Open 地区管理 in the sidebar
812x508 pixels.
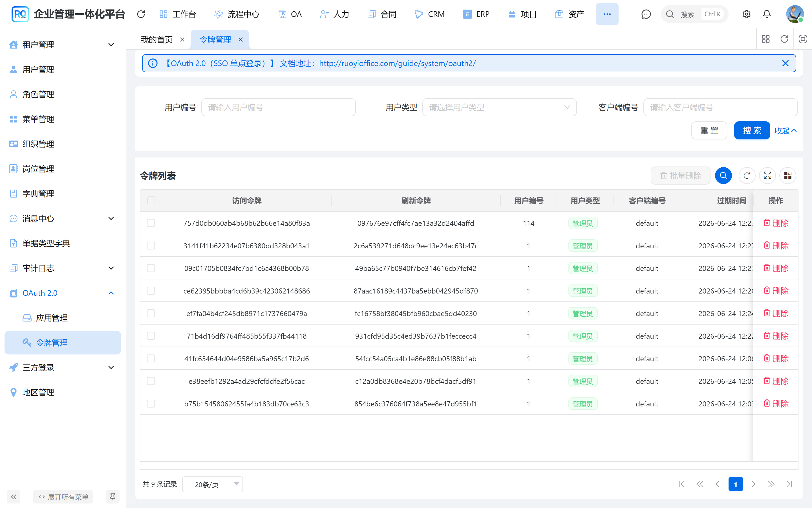point(63,392)
